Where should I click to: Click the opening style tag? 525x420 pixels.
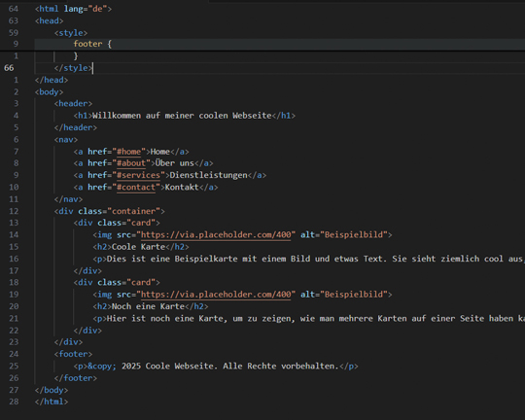[x=71, y=33]
